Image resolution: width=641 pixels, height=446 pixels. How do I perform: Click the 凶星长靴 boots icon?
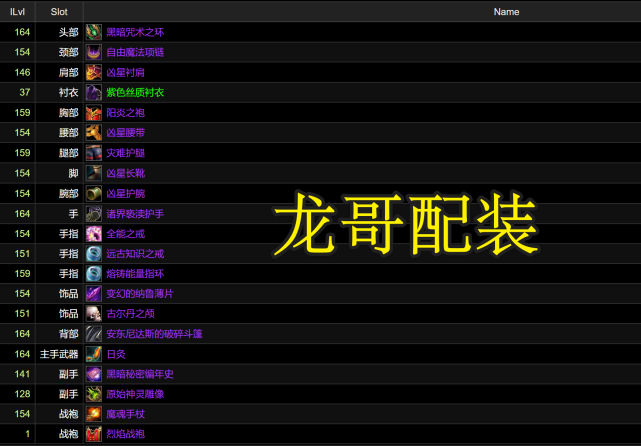[93, 173]
